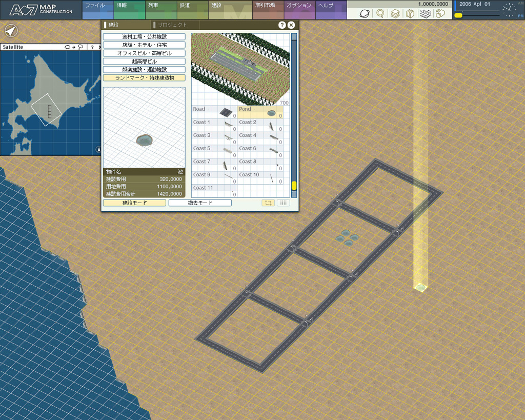Click the scrollbar up arrow in item list
Image resolution: width=525 pixels, height=420 pixels.
click(x=294, y=36)
